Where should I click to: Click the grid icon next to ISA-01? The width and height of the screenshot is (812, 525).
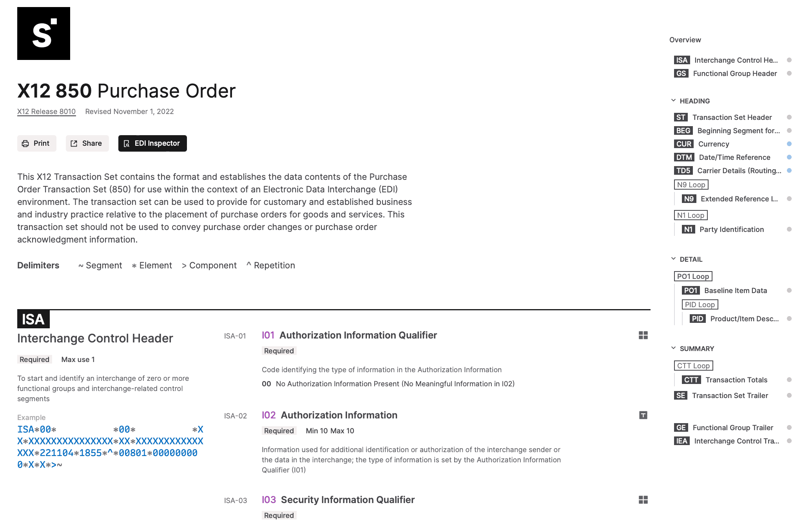(x=643, y=335)
